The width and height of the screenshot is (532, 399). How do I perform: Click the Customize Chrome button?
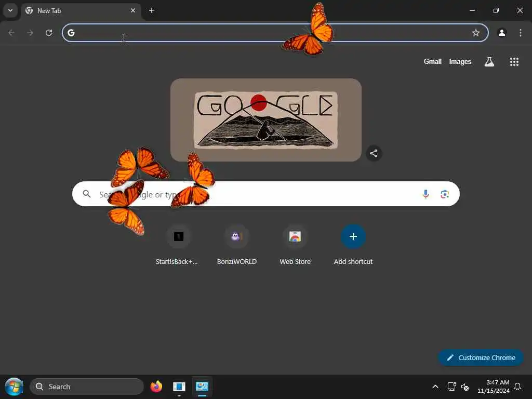[481, 357]
